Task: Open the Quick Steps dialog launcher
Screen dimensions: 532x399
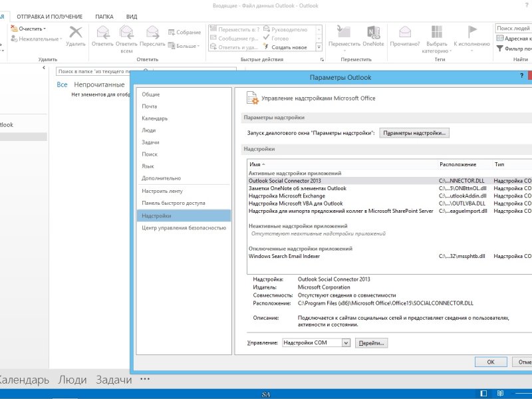Action: (x=322, y=59)
